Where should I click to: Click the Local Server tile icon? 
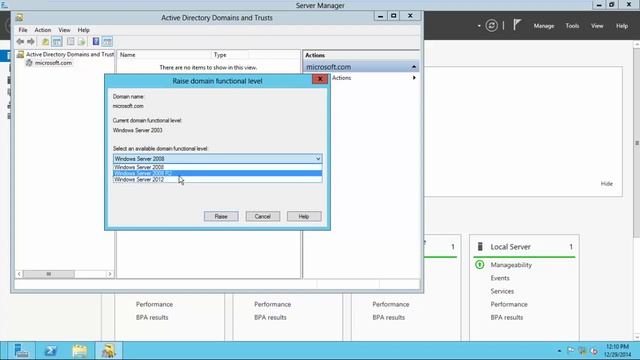pos(480,247)
